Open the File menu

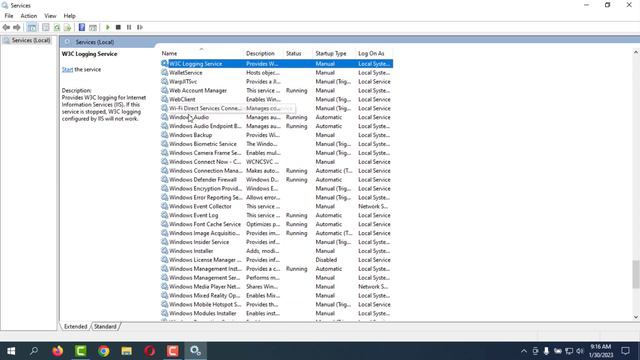[x=9, y=16]
